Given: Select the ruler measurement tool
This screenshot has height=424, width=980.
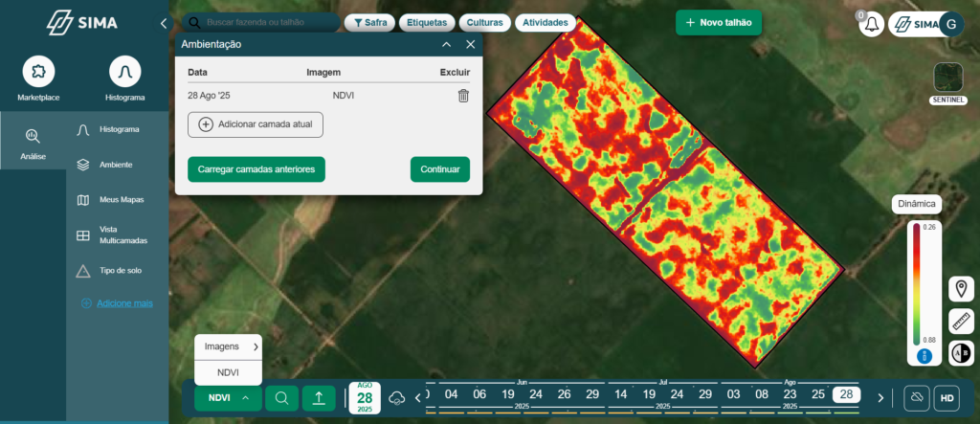Looking at the screenshot, I should pyautogui.click(x=961, y=322).
